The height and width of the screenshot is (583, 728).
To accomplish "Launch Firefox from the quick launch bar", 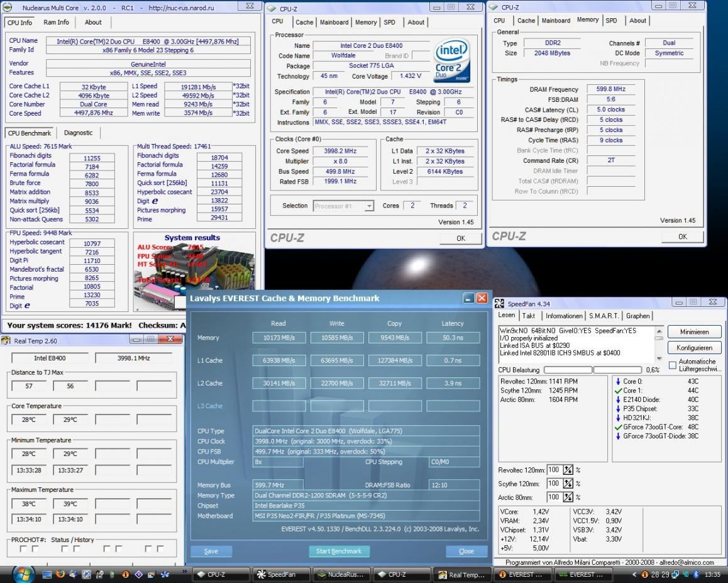I will coord(60,574).
